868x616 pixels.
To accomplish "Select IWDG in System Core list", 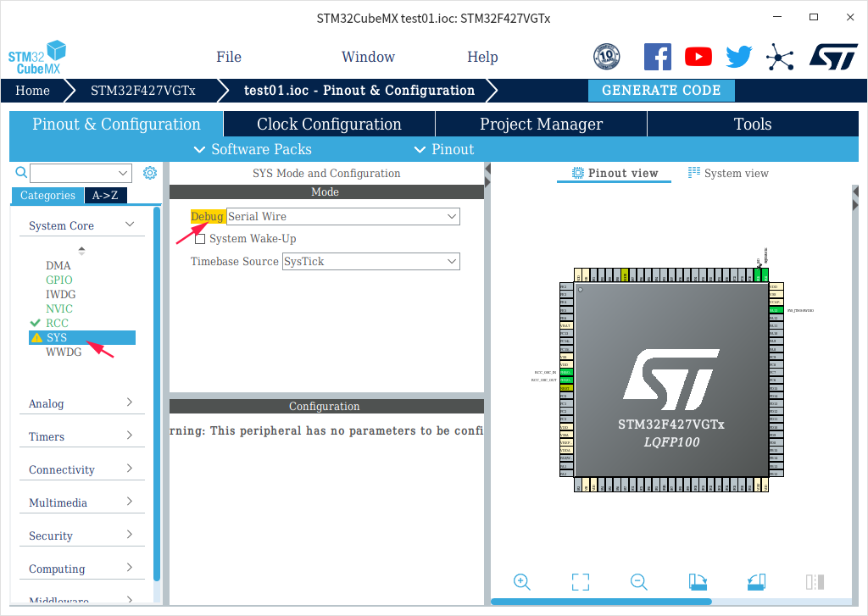I will point(60,294).
